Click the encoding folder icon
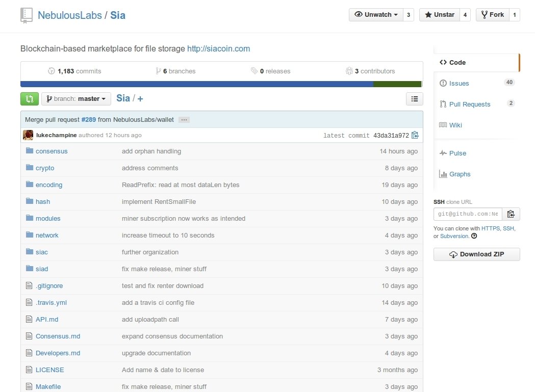This screenshot has width=535, height=392. (30, 184)
